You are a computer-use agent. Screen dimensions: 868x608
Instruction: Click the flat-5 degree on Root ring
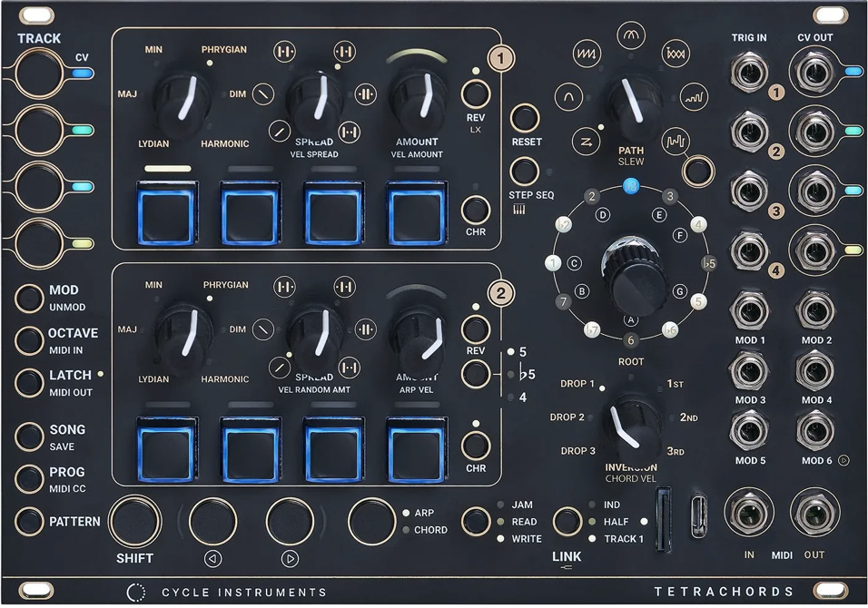708,263
